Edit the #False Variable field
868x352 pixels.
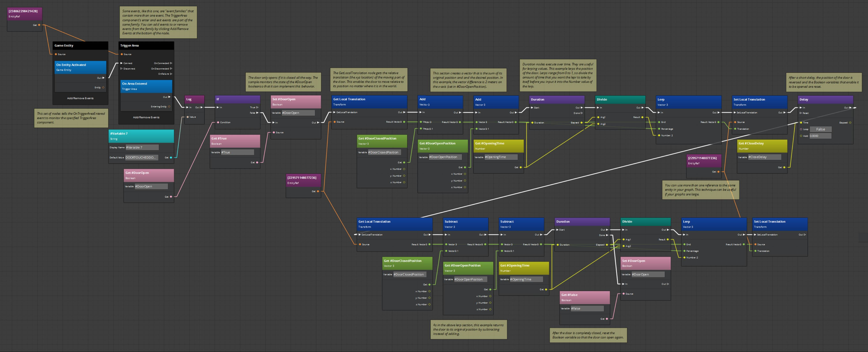587,308
